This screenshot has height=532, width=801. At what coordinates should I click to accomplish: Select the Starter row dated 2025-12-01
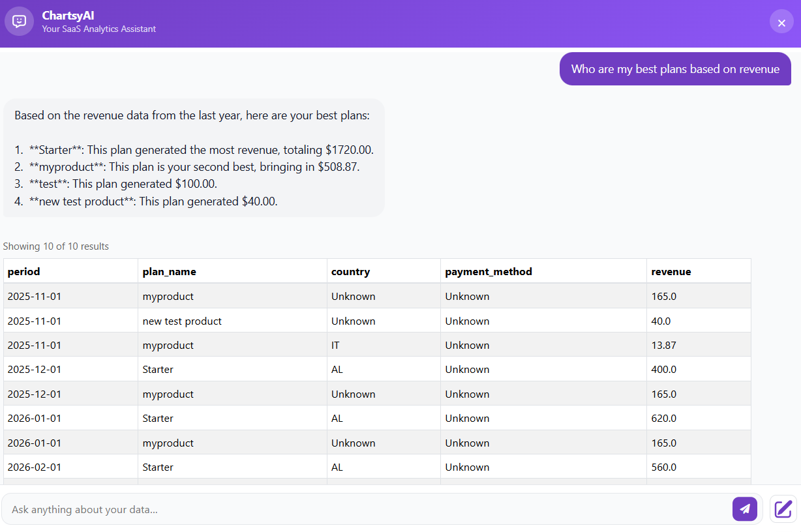[x=261, y=369]
